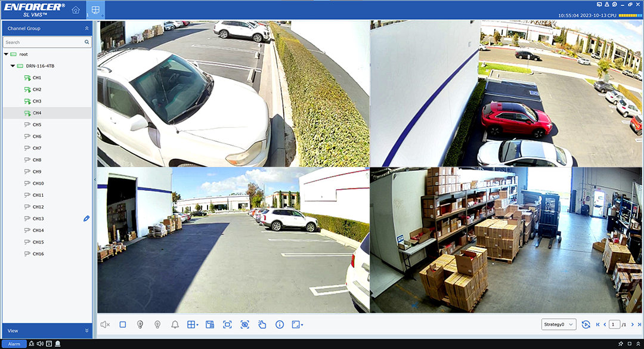
Task: Click the page number input field
Action: [x=614, y=324]
